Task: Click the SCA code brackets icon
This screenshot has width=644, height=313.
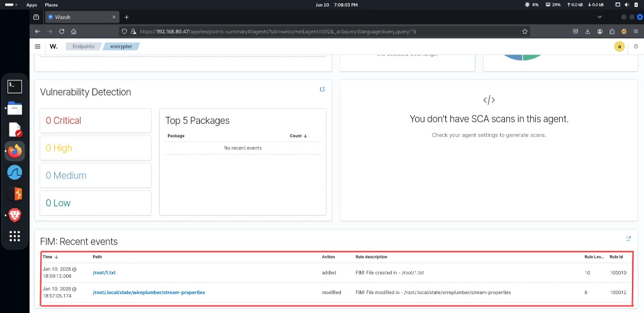Action: (489, 100)
